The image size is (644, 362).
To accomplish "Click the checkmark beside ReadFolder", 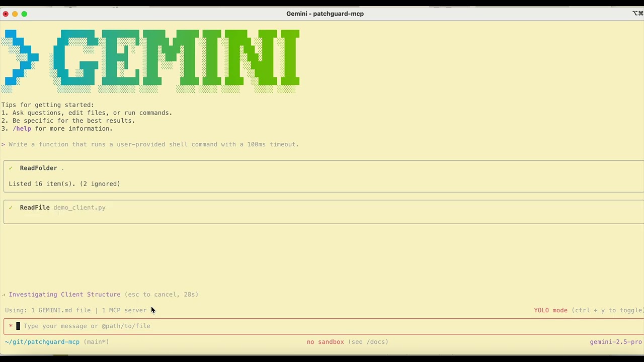I will [11, 168].
